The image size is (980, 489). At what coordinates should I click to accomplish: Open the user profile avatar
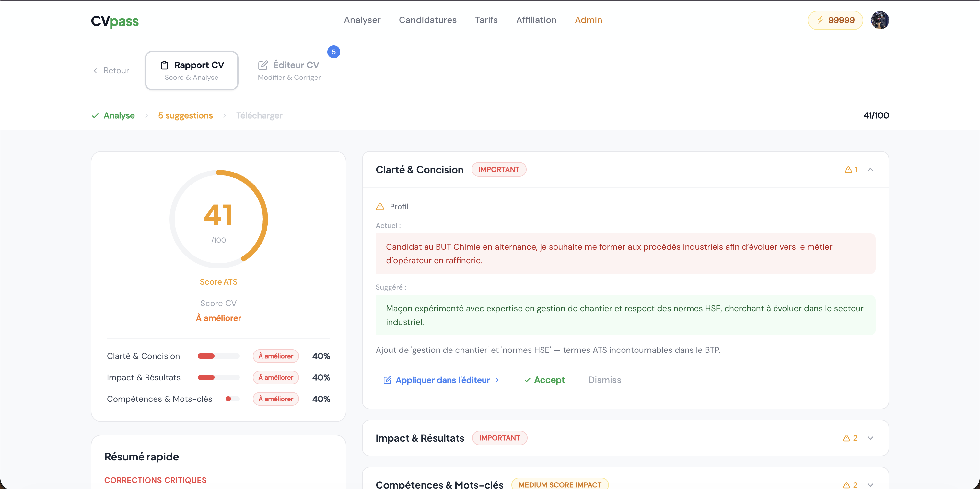[x=880, y=20]
